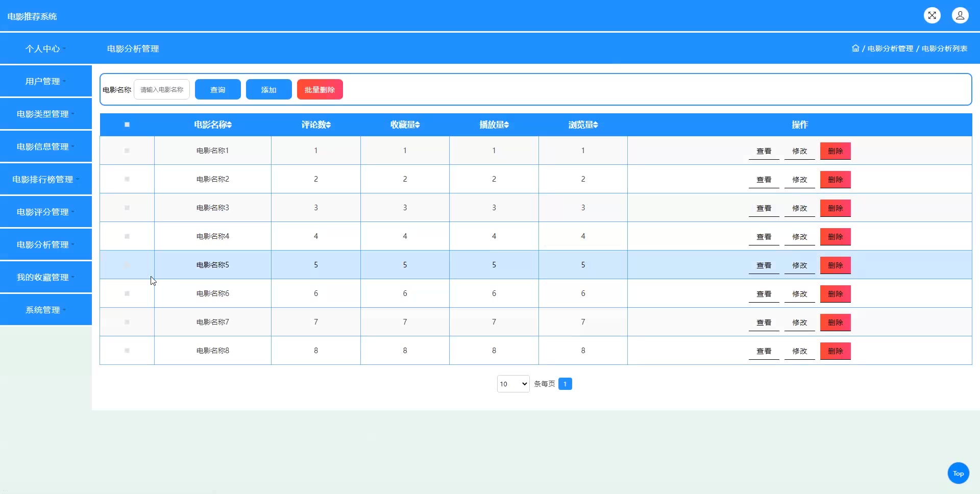Screen dimensions: 980x494
Task: Click 查看 for 电影名称7
Action: 764,323
